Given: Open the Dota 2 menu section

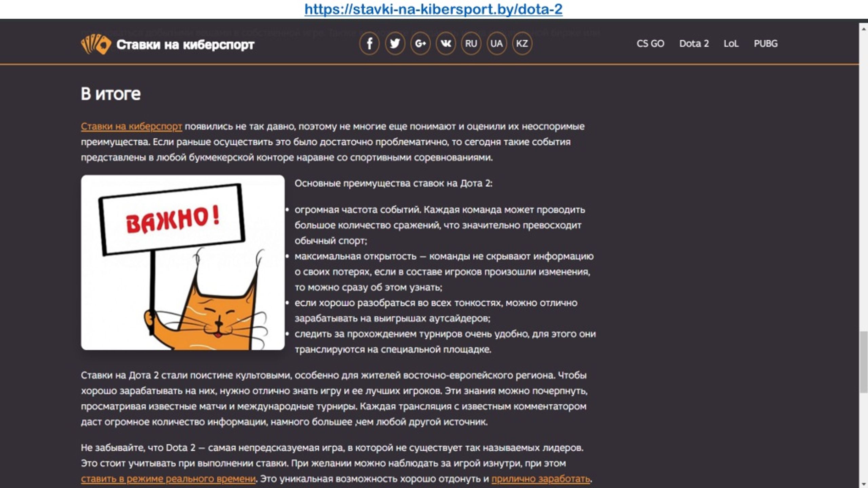Looking at the screenshot, I should 694,44.
